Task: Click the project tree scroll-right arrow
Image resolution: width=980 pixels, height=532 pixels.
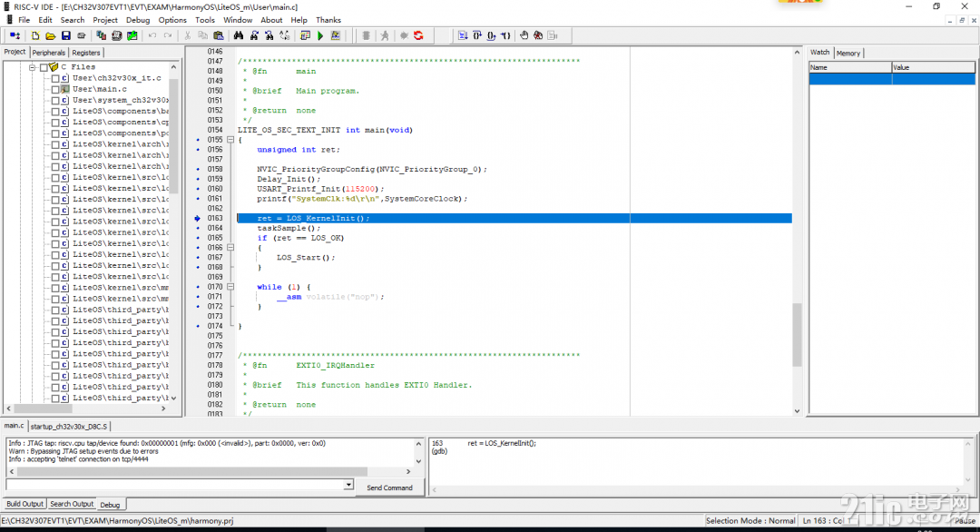Action: [x=163, y=409]
